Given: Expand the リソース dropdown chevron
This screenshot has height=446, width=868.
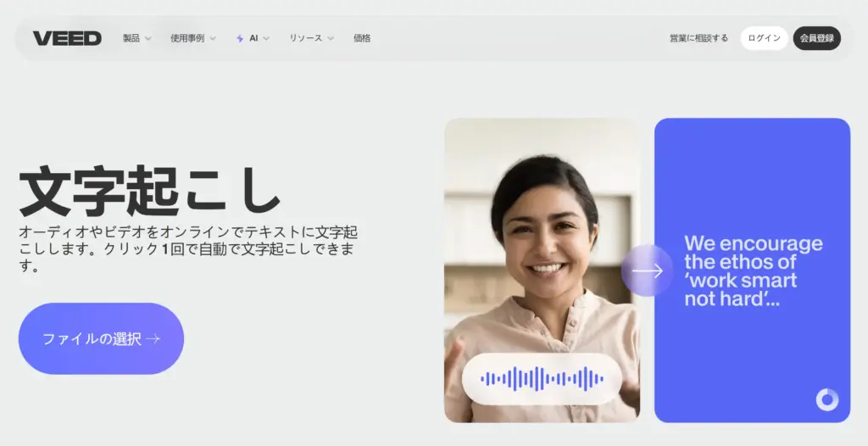Looking at the screenshot, I should [331, 38].
